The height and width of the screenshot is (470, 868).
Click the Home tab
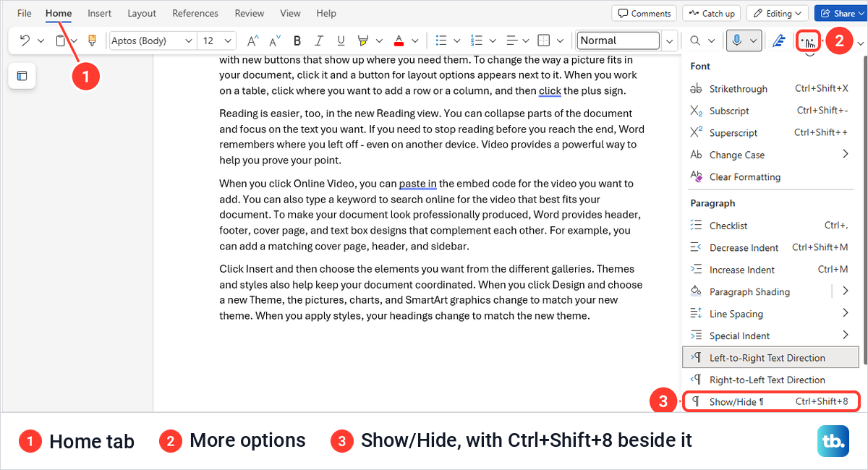(59, 13)
